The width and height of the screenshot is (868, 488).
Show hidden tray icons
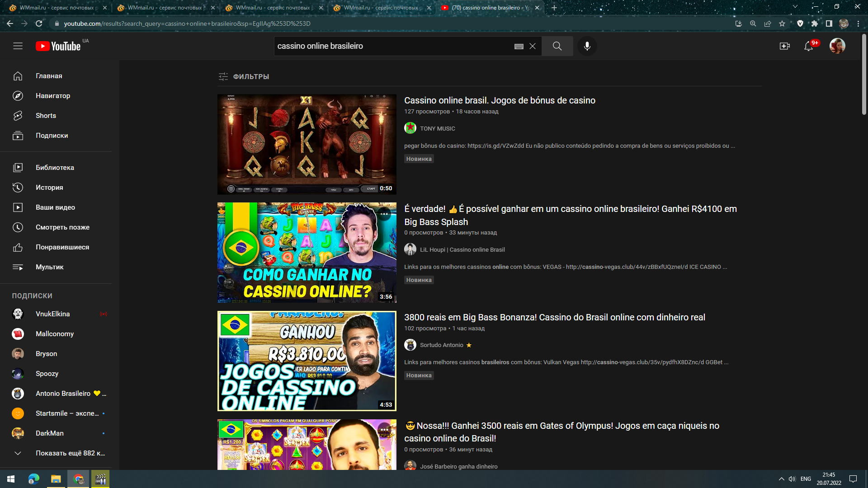tap(781, 479)
